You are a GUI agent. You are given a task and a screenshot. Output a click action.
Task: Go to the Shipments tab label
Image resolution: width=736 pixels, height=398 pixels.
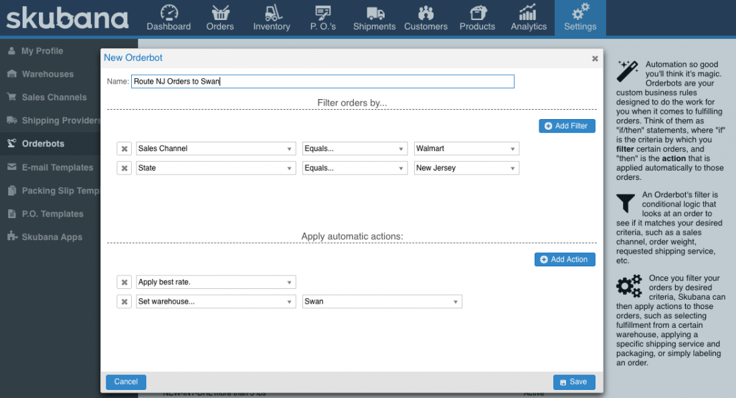click(375, 27)
